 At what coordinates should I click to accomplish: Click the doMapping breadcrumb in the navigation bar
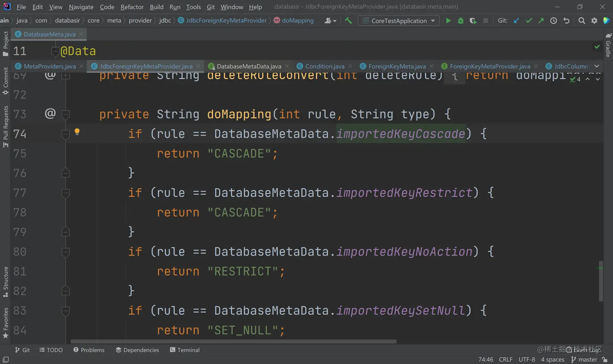pyautogui.click(x=294, y=20)
